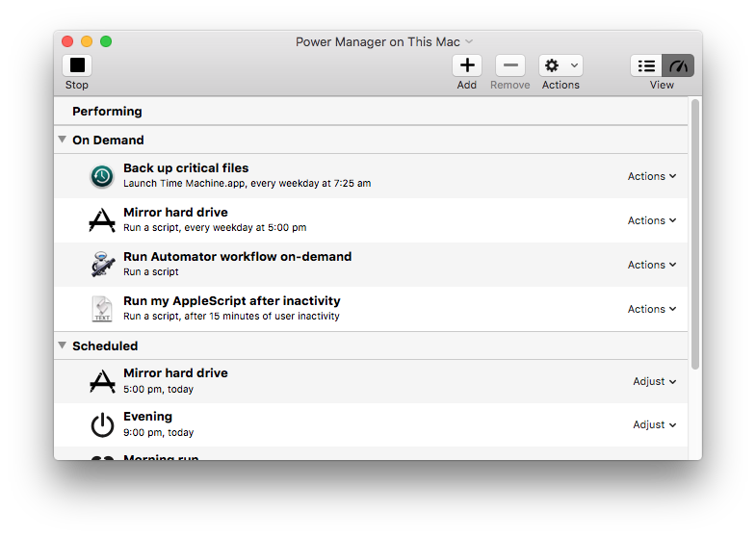
Task: Click '9:00 pm, today' schedule text
Action: pyautogui.click(x=158, y=432)
